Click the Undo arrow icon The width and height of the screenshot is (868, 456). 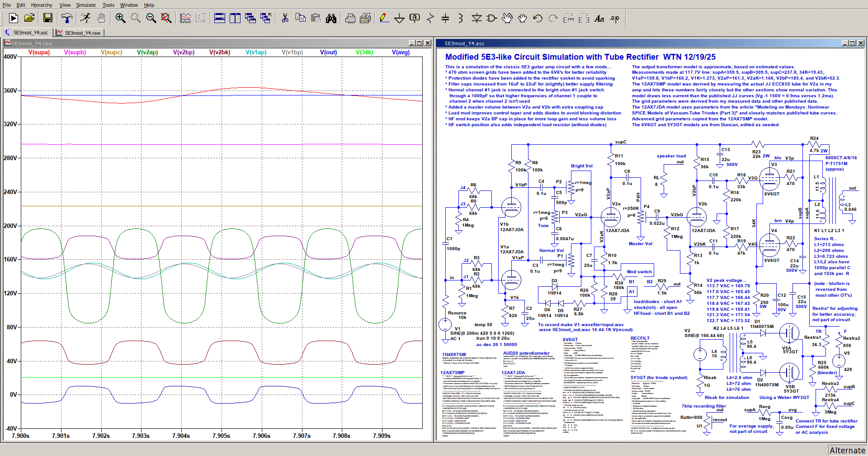(538, 18)
